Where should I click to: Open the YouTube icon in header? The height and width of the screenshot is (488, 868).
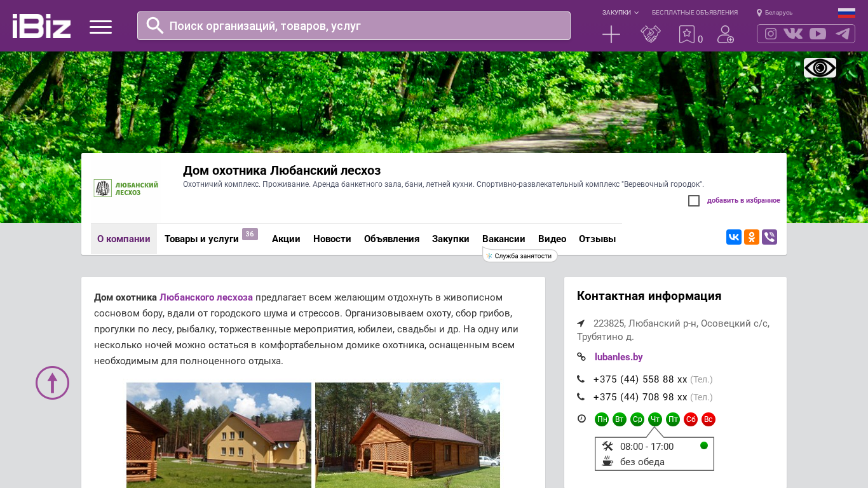[818, 34]
